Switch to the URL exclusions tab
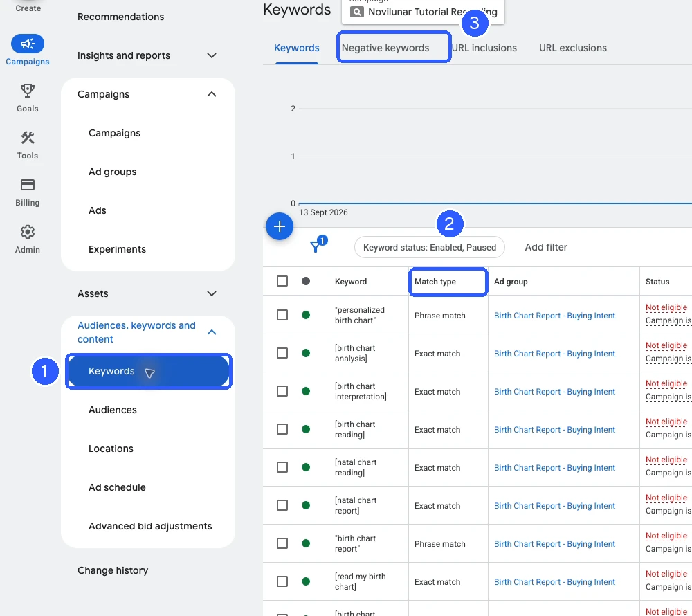This screenshot has height=616, width=692. [573, 48]
